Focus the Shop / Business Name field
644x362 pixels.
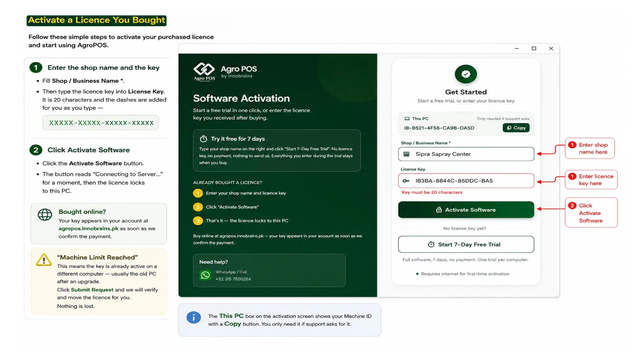click(466, 154)
